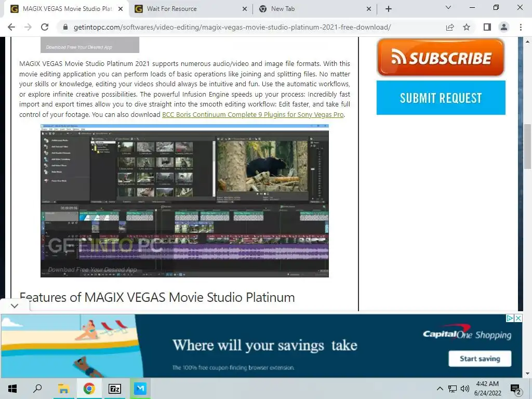Click the address bar URL
Image resolution: width=532 pixels, height=399 pixels.
pyautogui.click(x=232, y=27)
